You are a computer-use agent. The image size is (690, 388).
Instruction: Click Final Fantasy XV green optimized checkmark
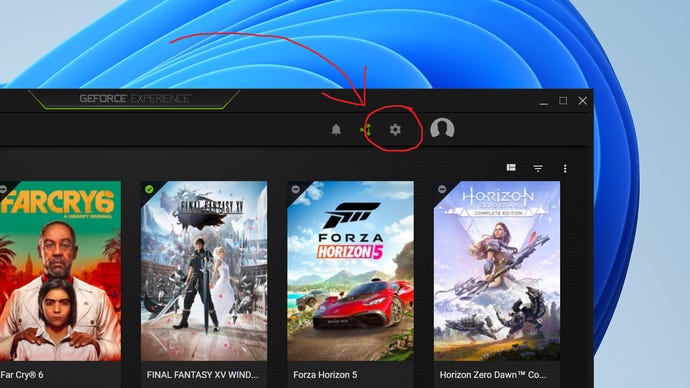coord(149,189)
